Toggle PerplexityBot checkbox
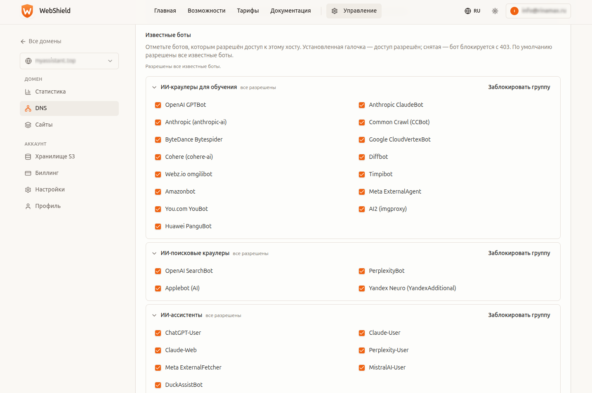Image resolution: width=592 pixels, height=393 pixels. [362, 271]
